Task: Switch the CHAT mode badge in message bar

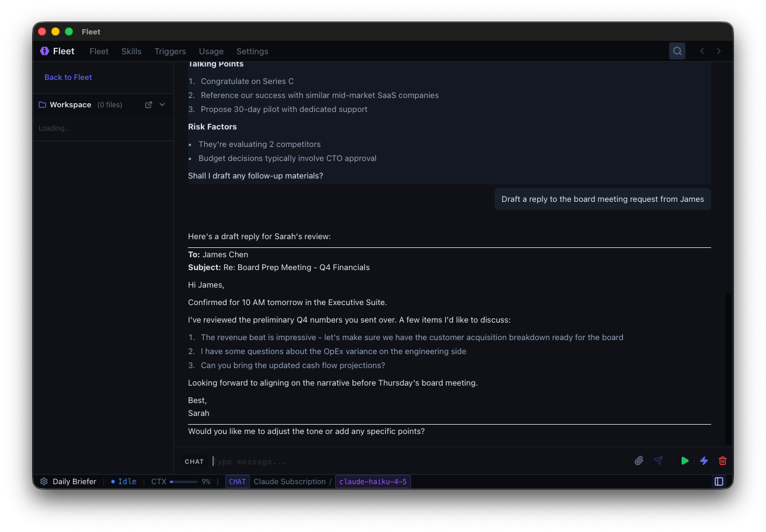Action: click(x=194, y=461)
